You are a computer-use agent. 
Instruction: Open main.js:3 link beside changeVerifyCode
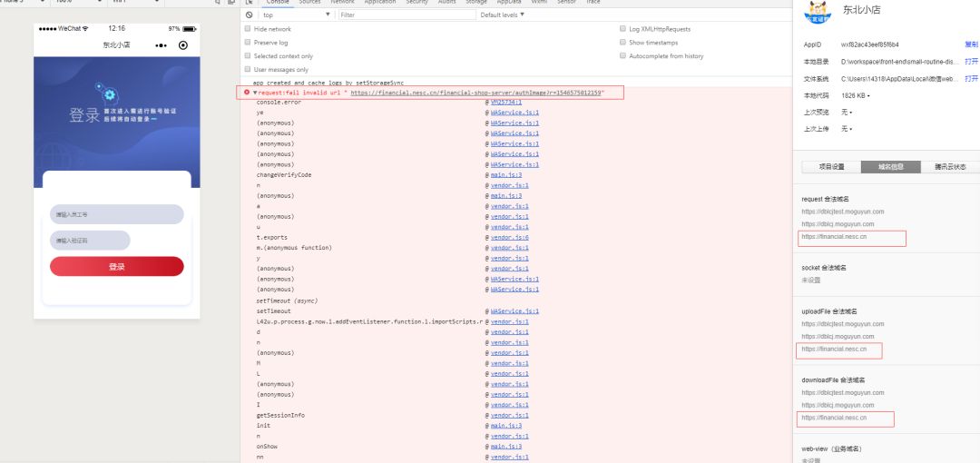[x=505, y=175]
